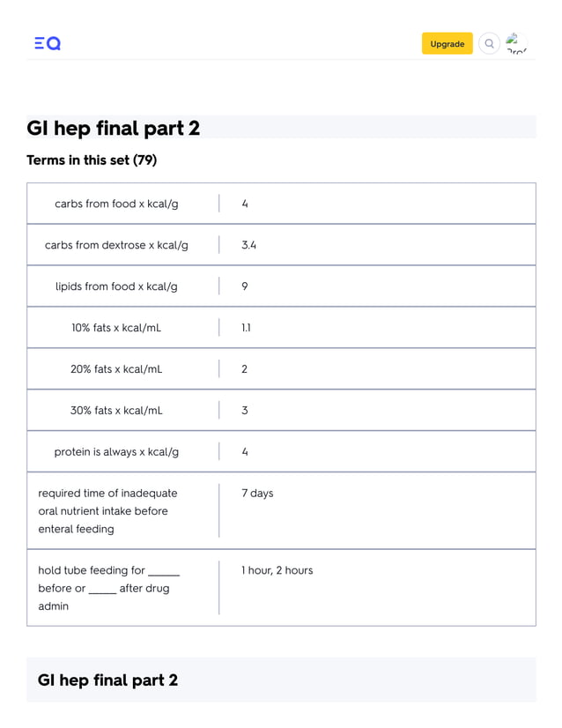Image resolution: width=562 pixels, height=728 pixels.
Task: Open the bottom 'GI hep final part 2' banner
Action: 281,680
